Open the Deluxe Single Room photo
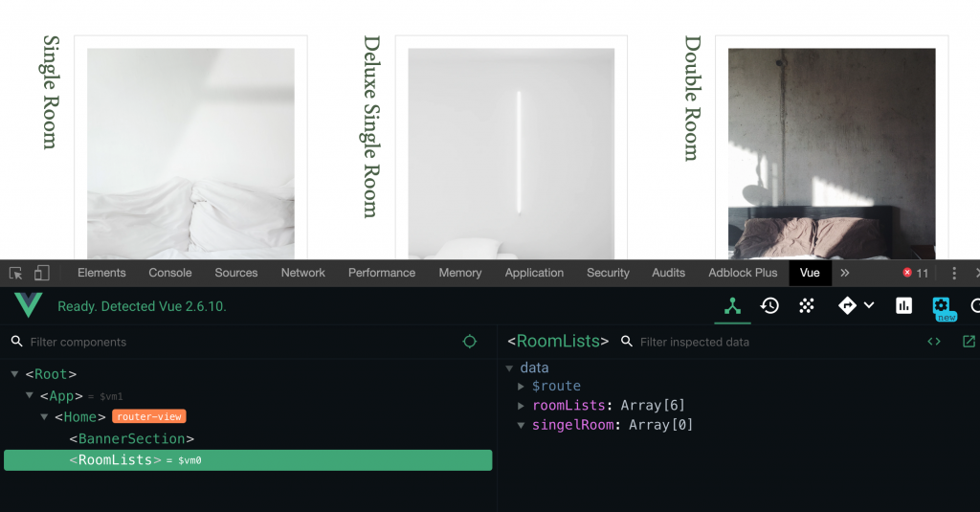This screenshot has height=512, width=980. pos(511,153)
